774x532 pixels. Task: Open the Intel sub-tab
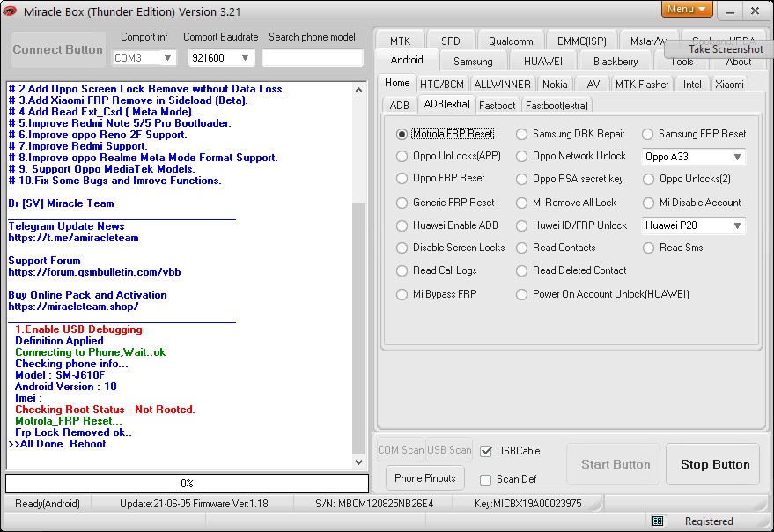(x=691, y=85)
